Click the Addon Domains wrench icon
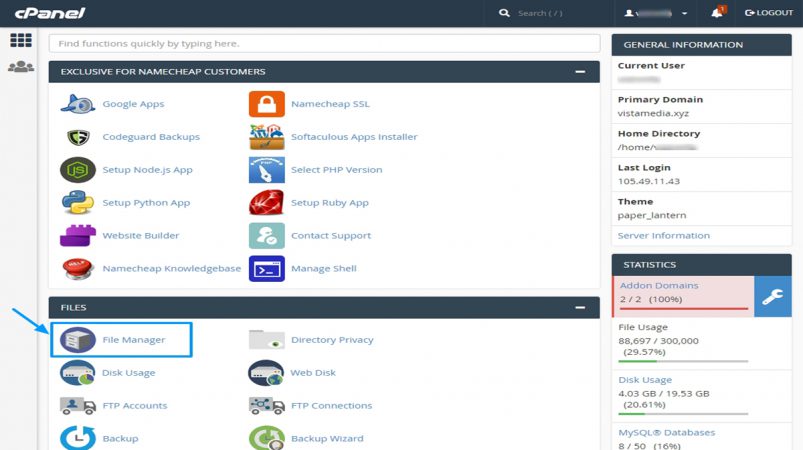This screenshot has width=803, height=450. coord(772,296)
